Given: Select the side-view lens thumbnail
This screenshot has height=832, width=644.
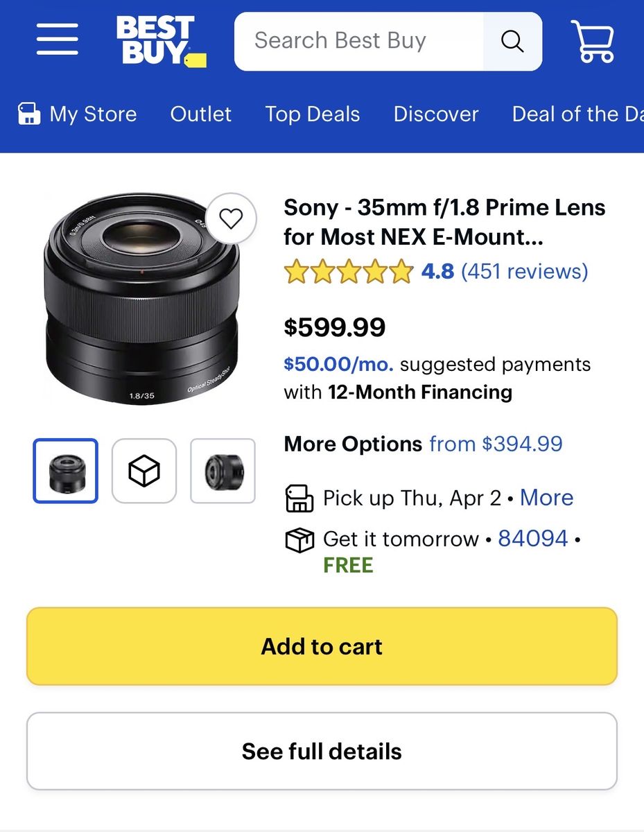Looking at the screenshot, I should click(223, 471).
